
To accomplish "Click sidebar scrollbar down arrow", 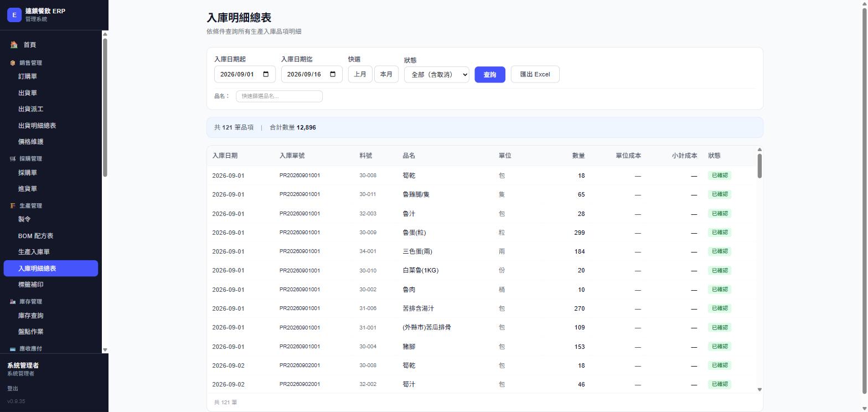I will coord(105,350).
